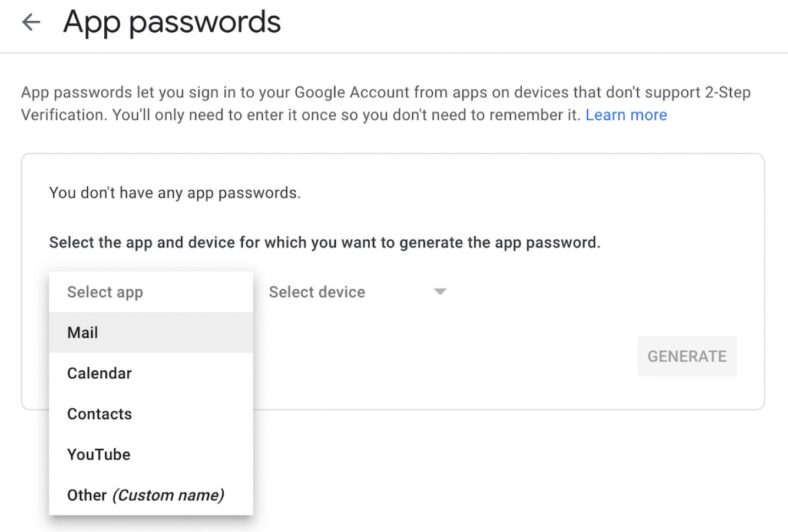Click the "Select the app and device" instruction
The image size is (788, 532).
tap(324, 242)
